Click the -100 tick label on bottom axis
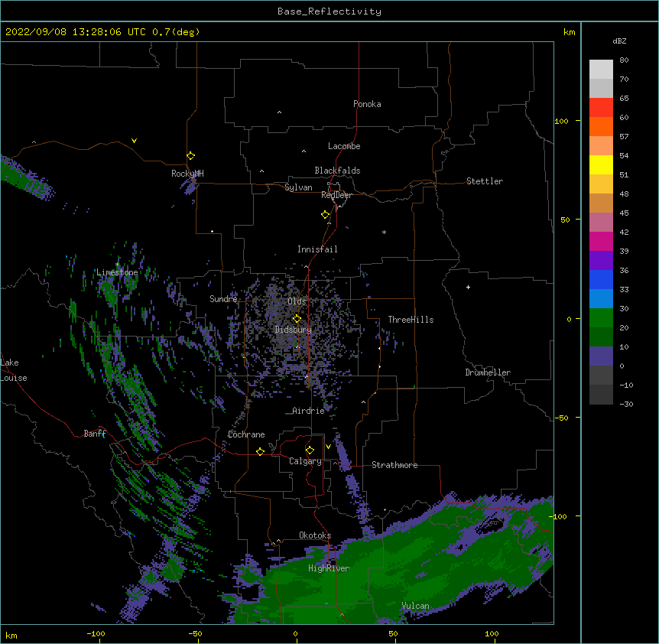 point(96,633)
